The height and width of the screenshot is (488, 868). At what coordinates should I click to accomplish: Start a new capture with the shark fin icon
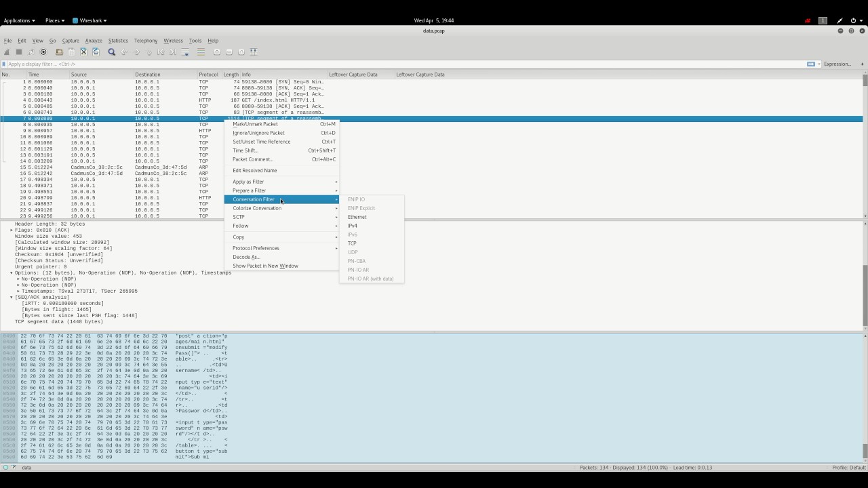pyautogui.click(x=7, y=52)
